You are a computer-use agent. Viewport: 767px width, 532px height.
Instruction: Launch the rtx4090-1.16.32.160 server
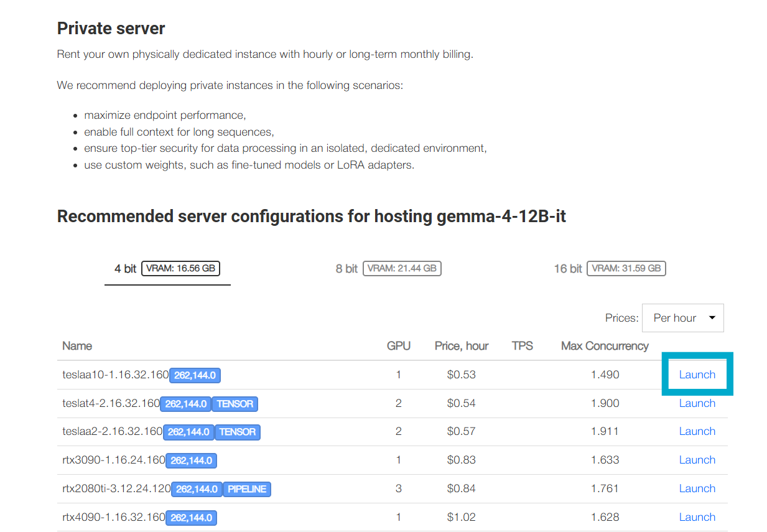697,517
